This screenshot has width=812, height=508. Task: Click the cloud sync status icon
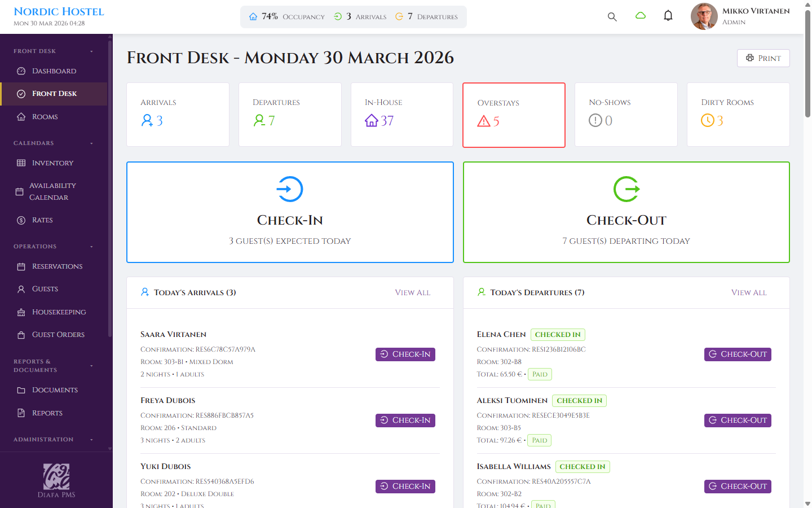click(x=641, y=16)
